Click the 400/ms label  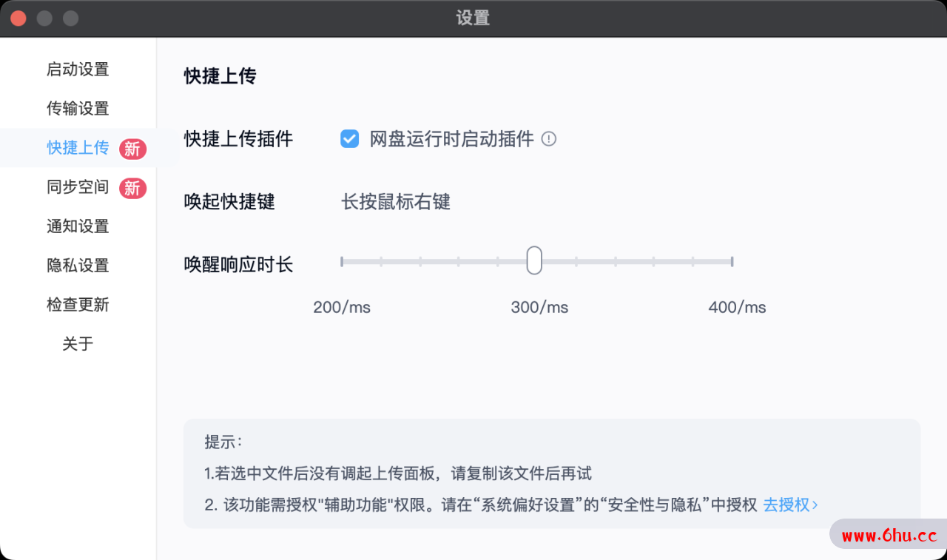click(x=737, y=307)
